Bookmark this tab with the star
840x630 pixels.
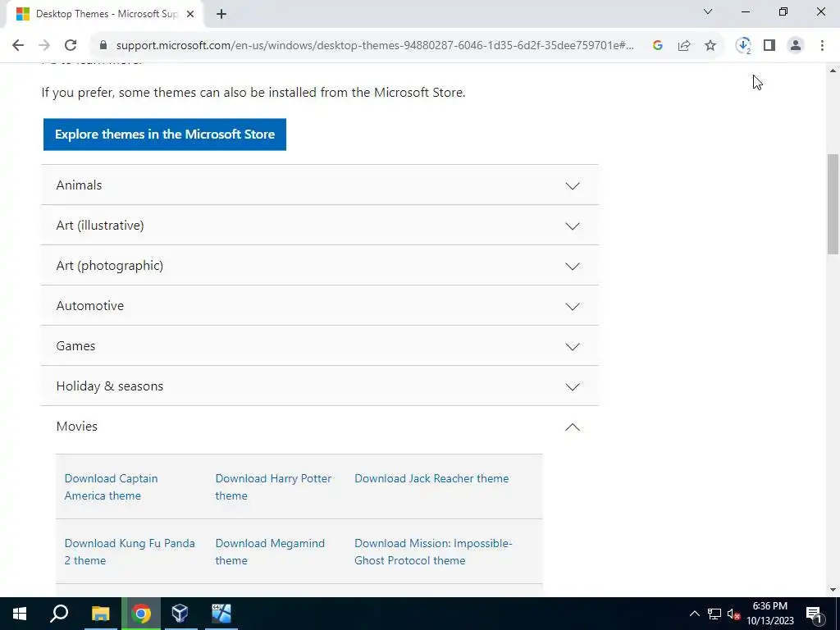(710, 46)
